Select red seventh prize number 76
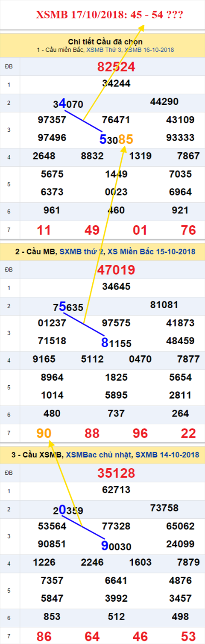This screenshot has height=644, width=205. (x=188, y=230)
